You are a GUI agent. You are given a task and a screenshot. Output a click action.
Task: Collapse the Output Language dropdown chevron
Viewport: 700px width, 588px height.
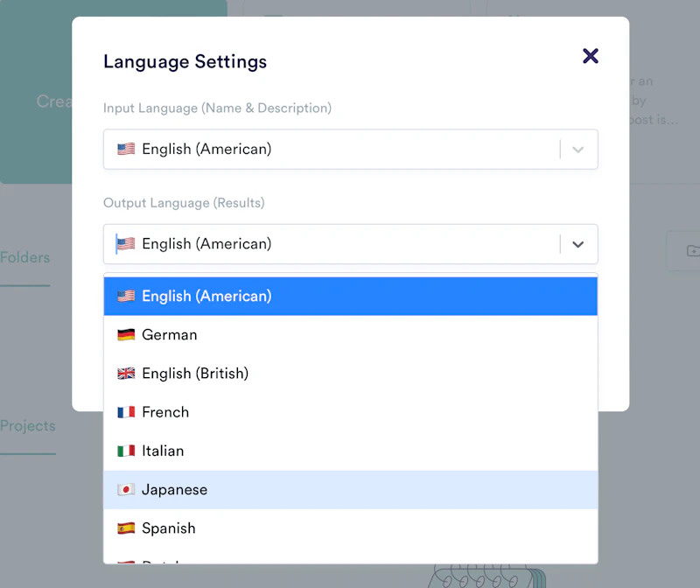pyautogui.click(x=577, y=244)
